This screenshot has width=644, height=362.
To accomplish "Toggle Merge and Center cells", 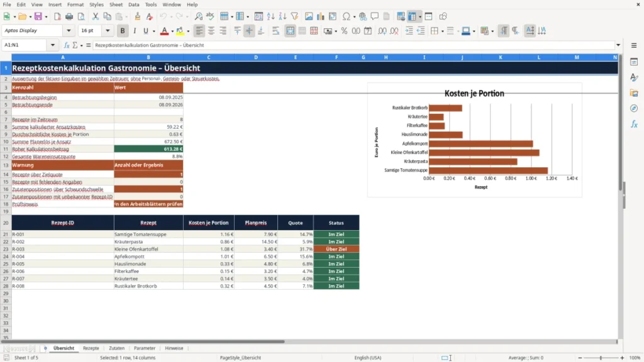I will click(x=291, y=31).
